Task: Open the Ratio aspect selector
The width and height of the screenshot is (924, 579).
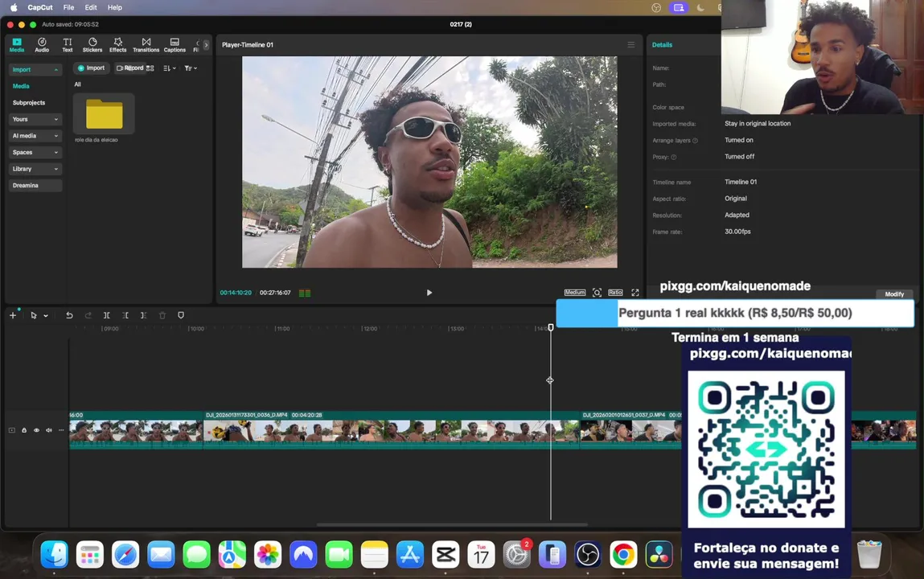Action: tap(615, 292)
